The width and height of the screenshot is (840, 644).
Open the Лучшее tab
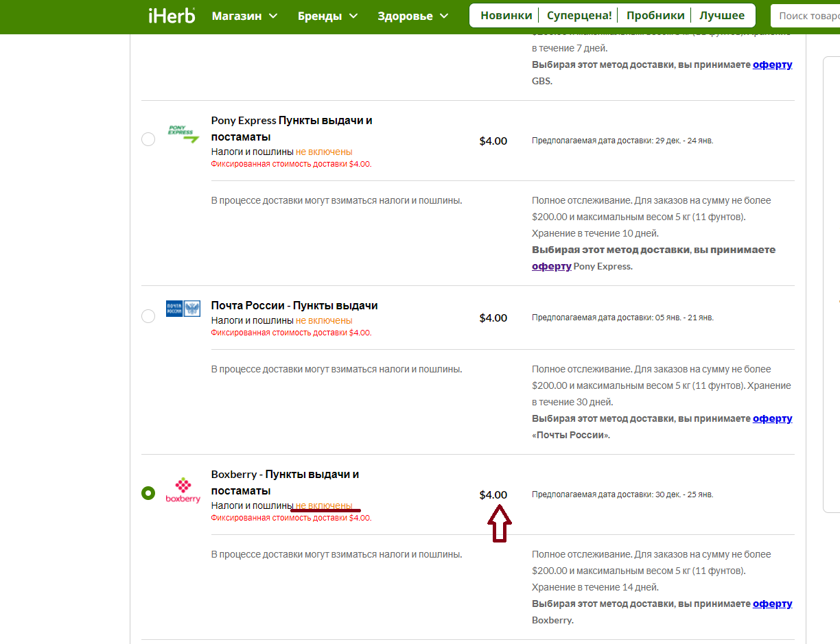tap(722, 15)
